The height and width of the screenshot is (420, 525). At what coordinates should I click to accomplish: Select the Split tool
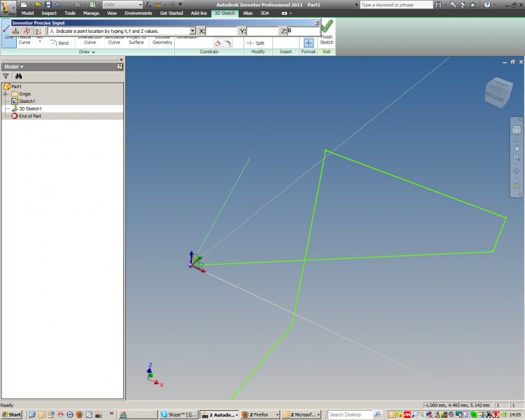[x=255, y=43]
